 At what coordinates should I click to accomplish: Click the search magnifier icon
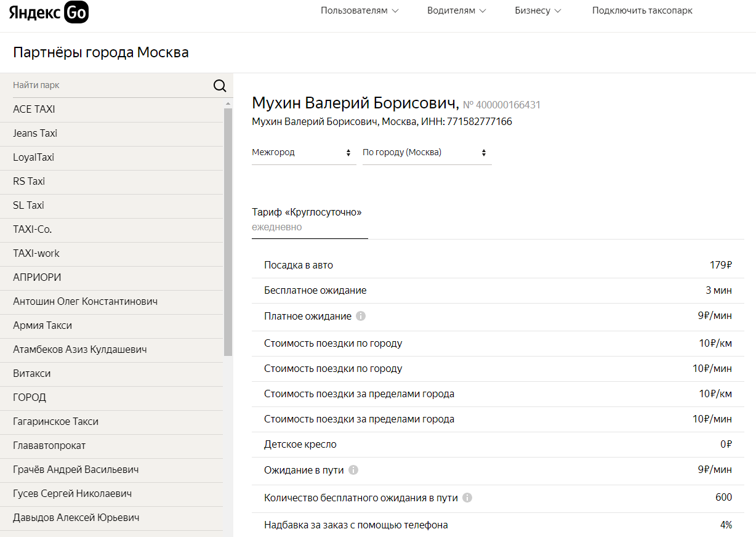(220, 86)
